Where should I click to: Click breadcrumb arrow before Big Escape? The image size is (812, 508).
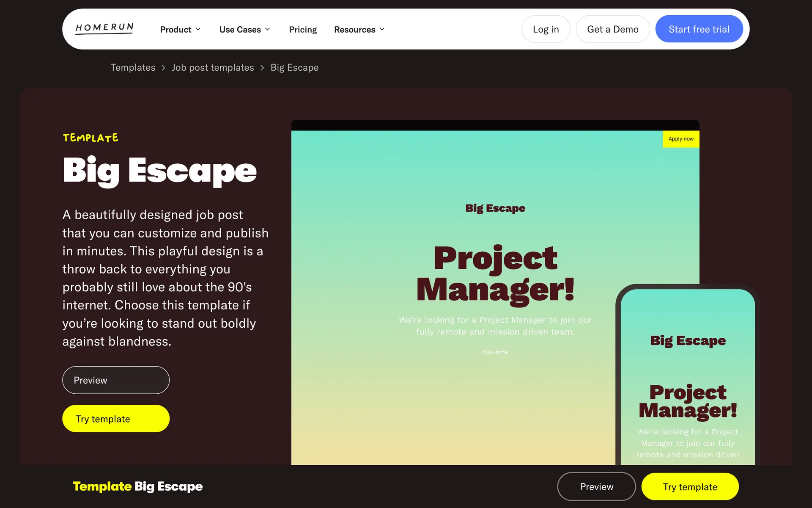[262, 68]
